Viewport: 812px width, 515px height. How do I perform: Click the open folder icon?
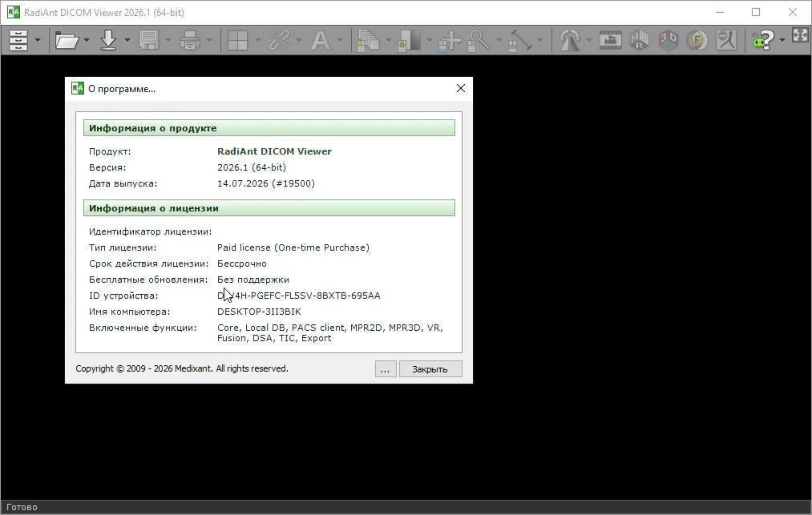point(67,40)
